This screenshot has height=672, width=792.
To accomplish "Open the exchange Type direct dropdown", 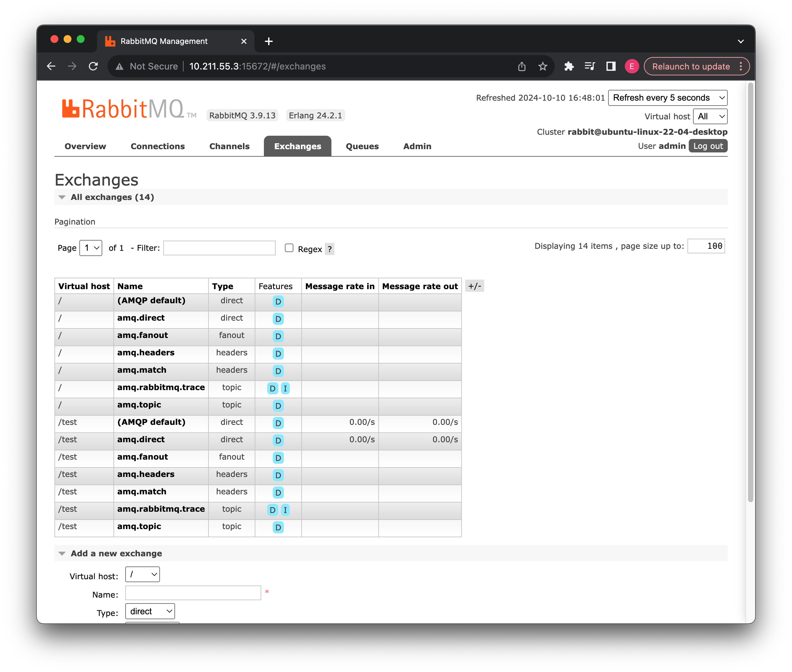I will coord(150,611).
